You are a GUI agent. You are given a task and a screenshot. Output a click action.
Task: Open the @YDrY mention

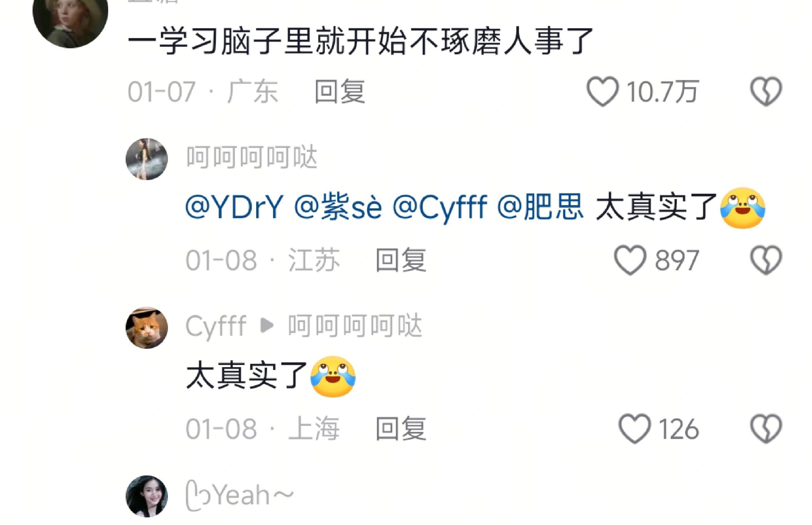pyautogui.click(x=234, y=207)
